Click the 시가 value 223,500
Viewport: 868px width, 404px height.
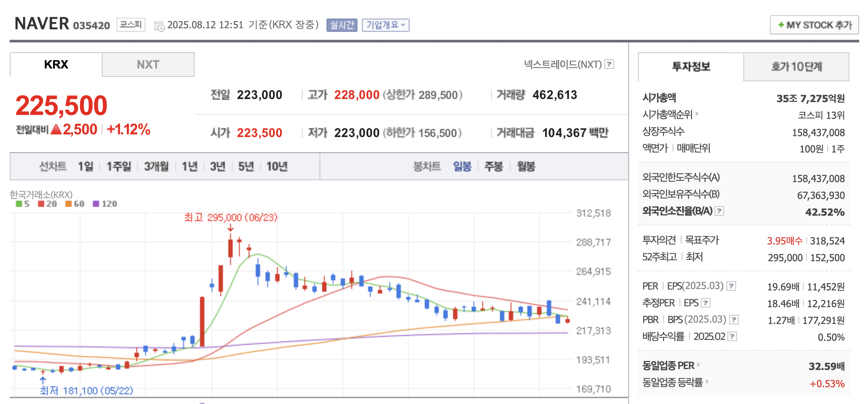[x=259, y=133]
